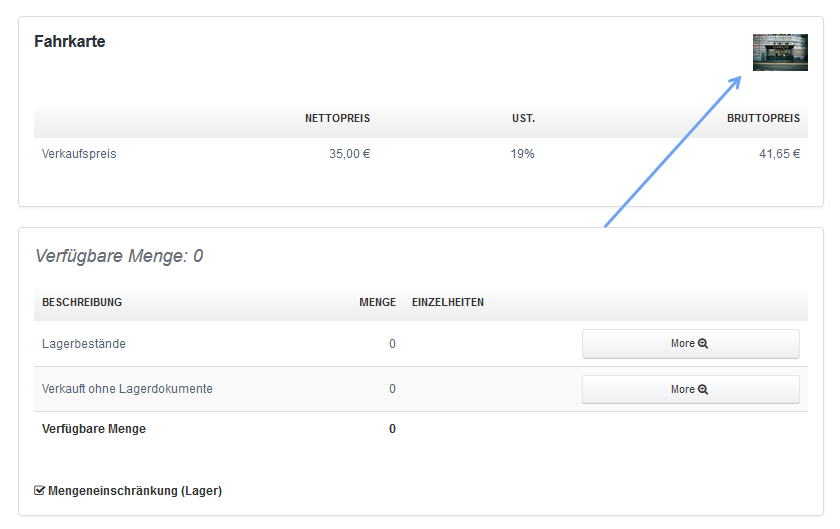Click the Fahrkarte product title

(x=70, y=42)
